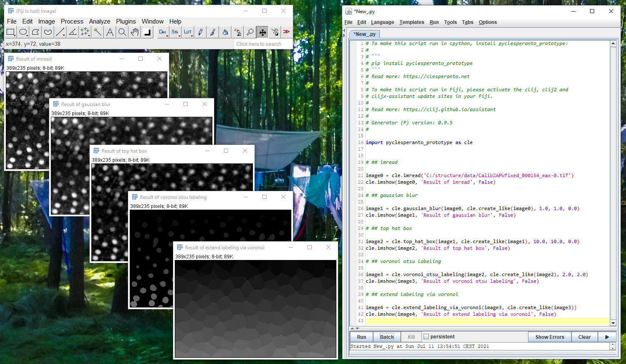
Task: Open ImageJ Edit menu
Action: pyautogui.click(x=27, y=21)
